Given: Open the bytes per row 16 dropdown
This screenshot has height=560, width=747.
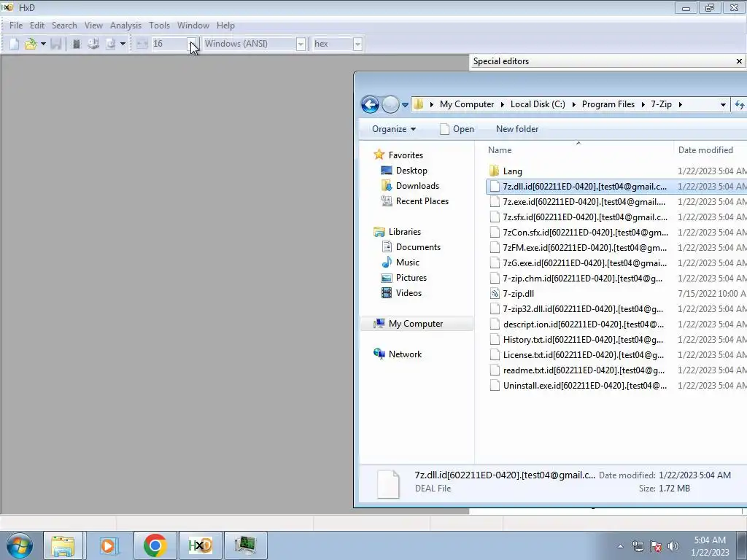Looking at the screenshot, I should tap(192, 44).
